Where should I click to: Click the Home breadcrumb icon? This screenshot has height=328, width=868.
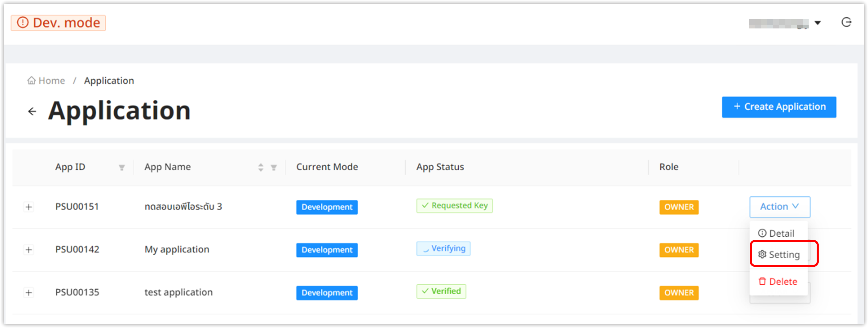(x=31, y=80)
